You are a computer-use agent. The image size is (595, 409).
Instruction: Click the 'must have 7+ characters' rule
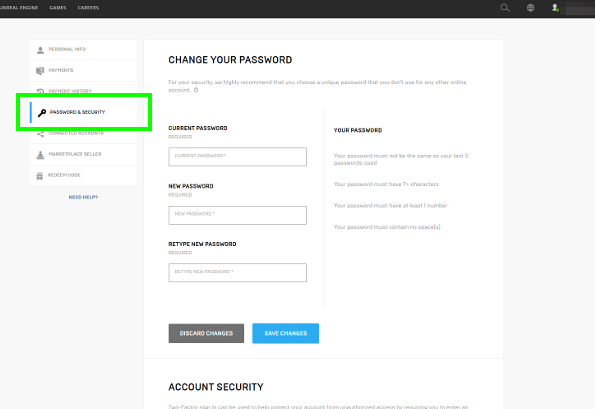386,184
